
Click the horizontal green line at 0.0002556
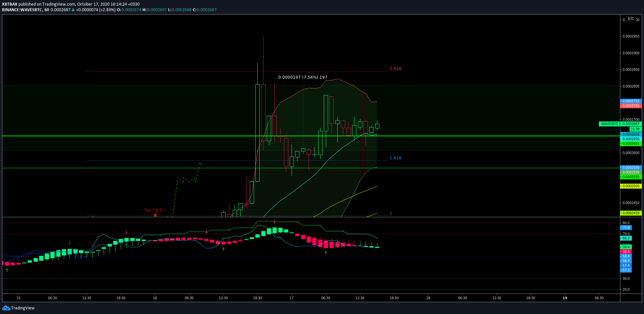(311, 168)
